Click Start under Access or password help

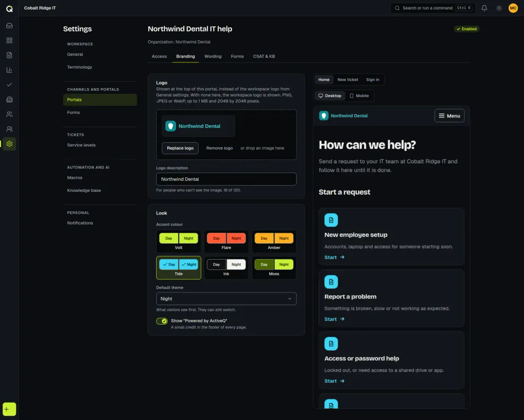tap(334, 381)
